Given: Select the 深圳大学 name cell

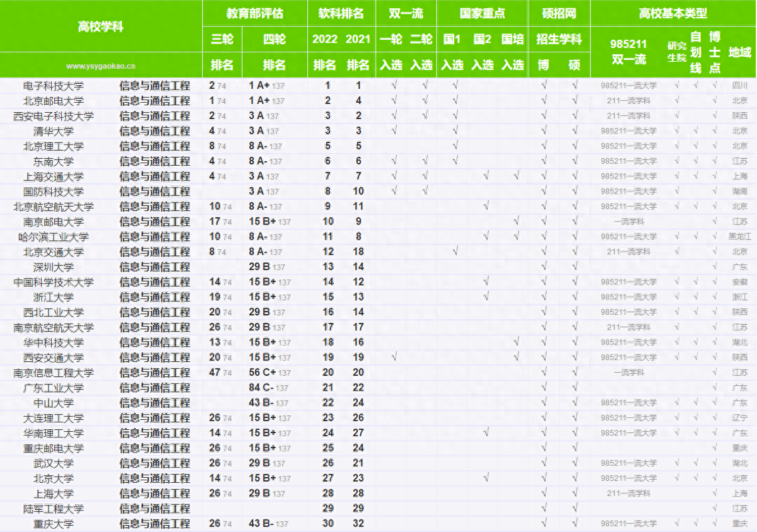Looking at the screenshot, I should [54, 267].
